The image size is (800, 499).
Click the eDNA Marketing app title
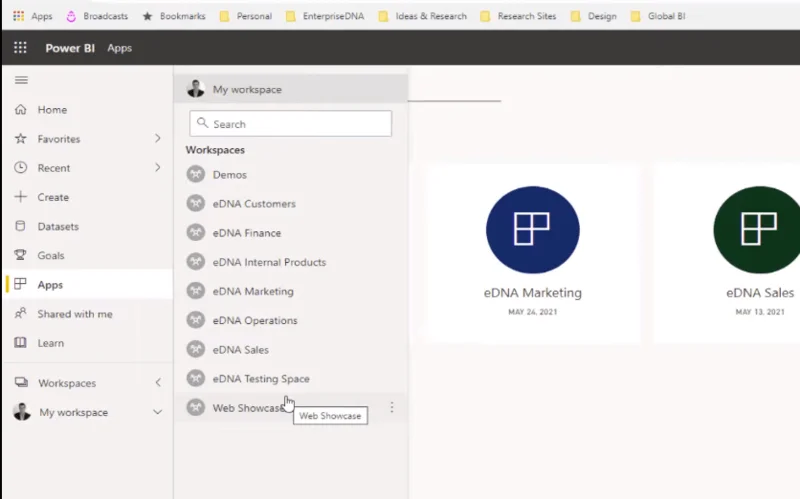click(533, 292)
